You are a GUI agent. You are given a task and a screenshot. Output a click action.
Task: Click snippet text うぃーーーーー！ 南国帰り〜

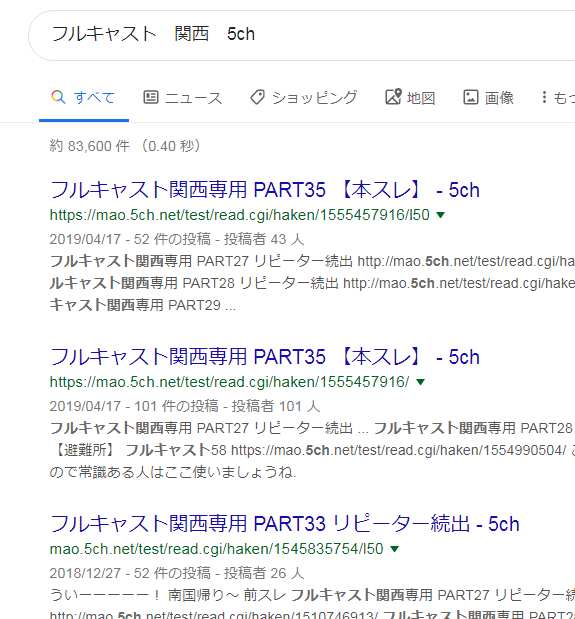click(x=144, y=595)
